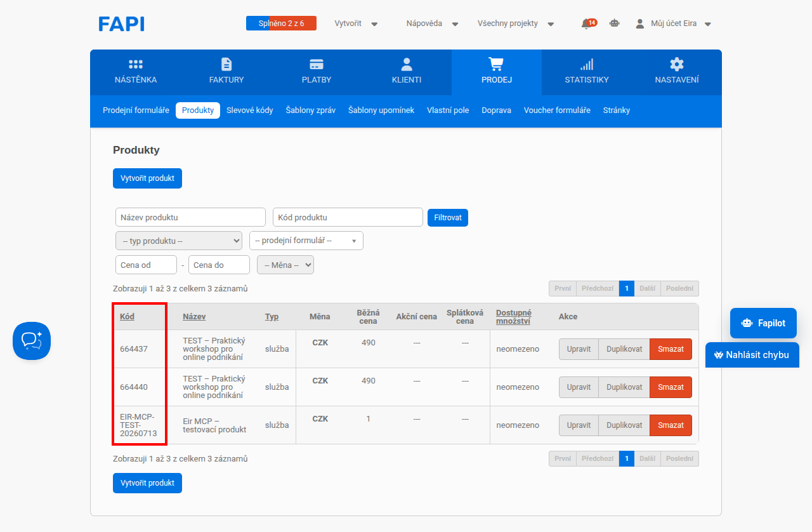
Task: Click page 1 in the bottom pagination
Action: click(626, 459)
